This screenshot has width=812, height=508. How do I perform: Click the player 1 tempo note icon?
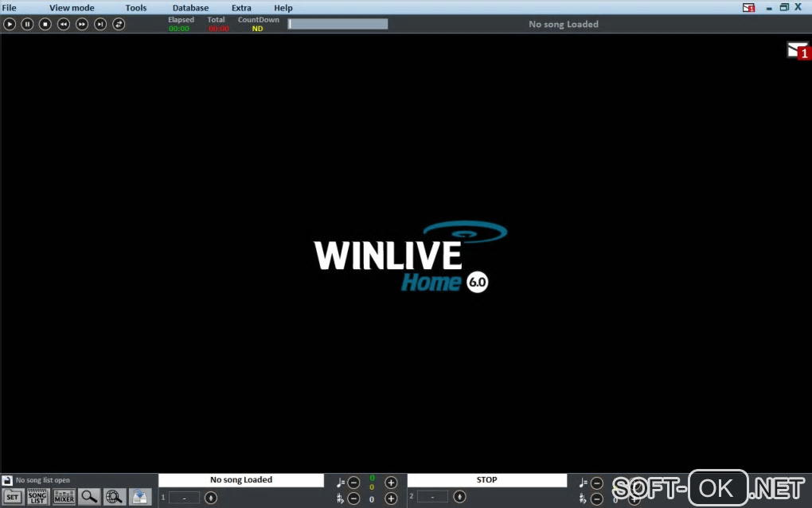pyautogui.click(x=340, y=483)
